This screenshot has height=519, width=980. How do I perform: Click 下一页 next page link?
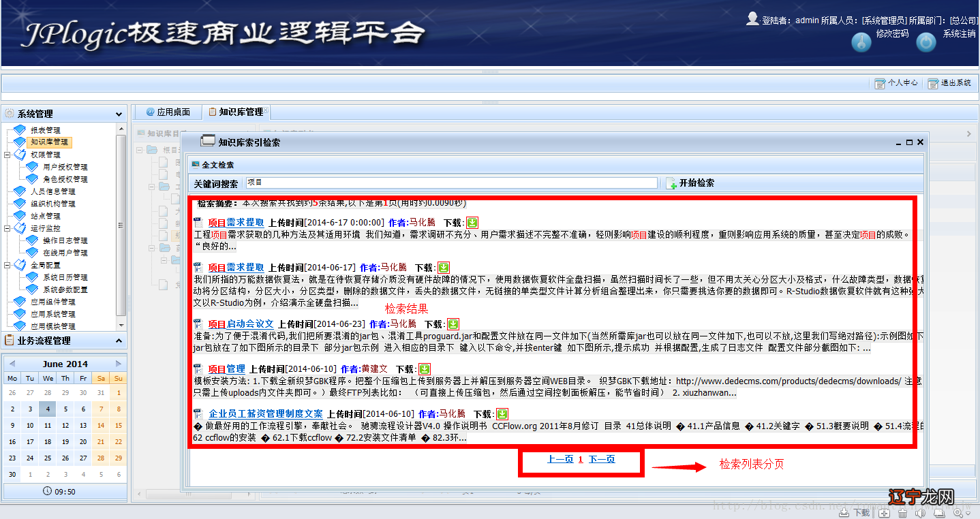click(x=602, y=460)
